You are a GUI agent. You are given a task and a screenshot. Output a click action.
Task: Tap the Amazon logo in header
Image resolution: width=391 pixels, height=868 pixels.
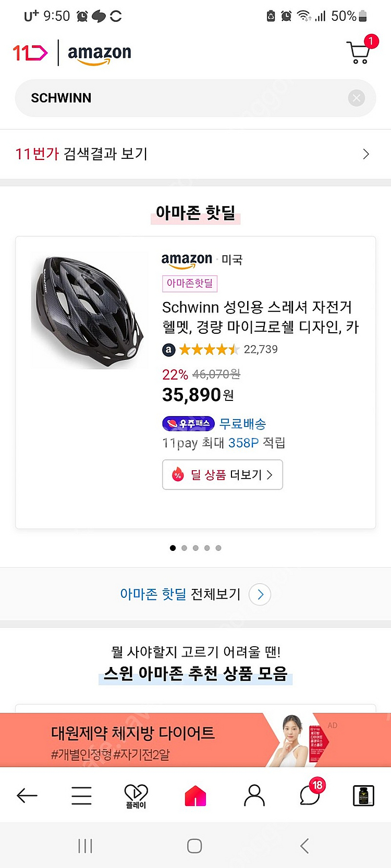click(x=99, y=54)
